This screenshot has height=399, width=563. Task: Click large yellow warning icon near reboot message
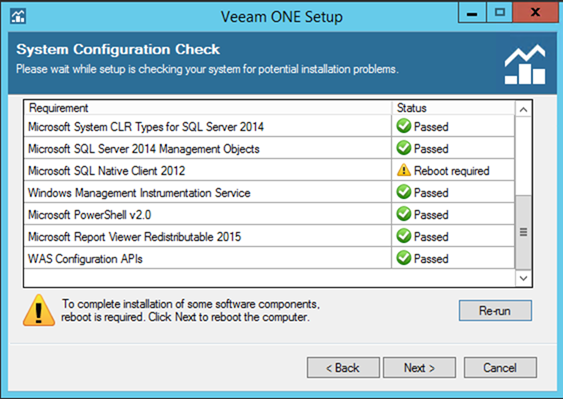[39, 311]
